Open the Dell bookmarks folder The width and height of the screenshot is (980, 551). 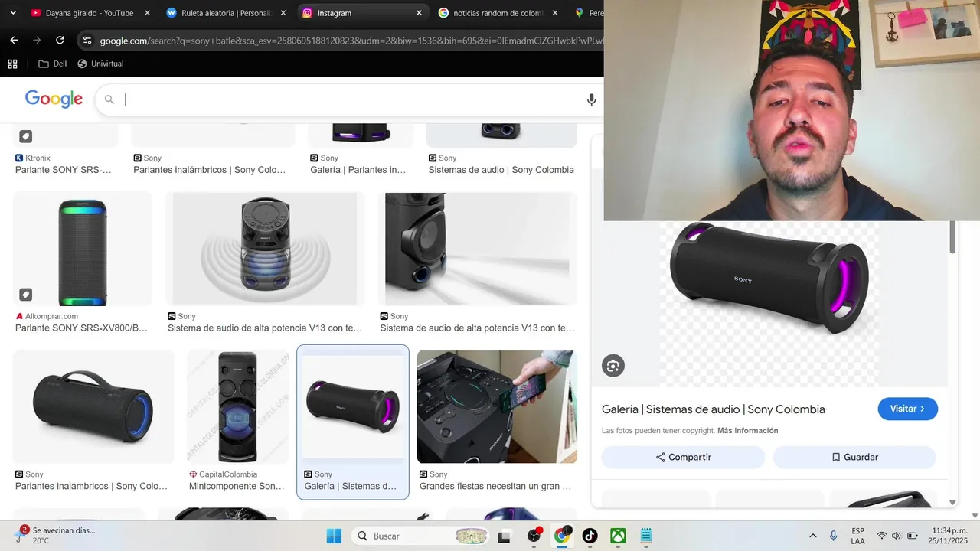pyautogui.click(x=52, y=64)
